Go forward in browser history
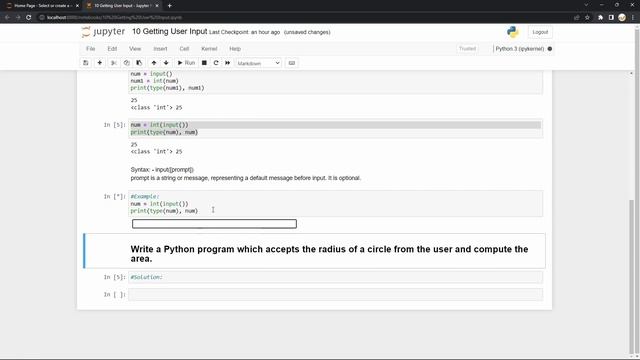Image resolution: width=640 pixels, height=360 pixels. pyautogui.click(x=18, y=18)
